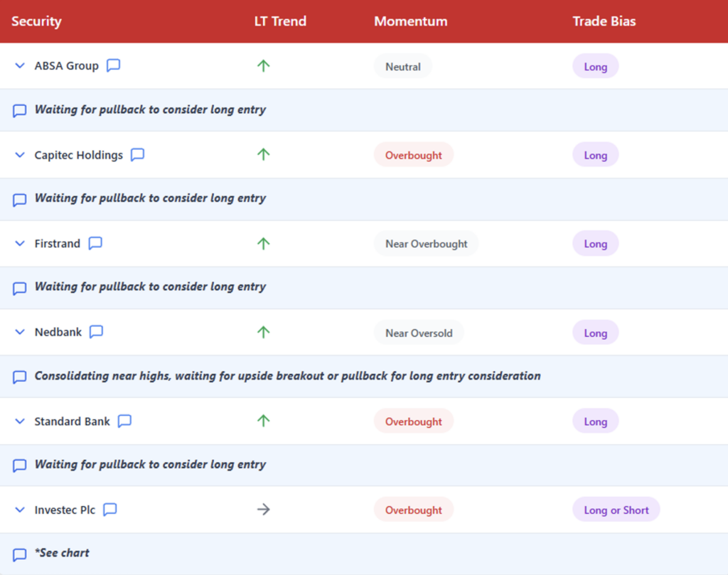Viewport: 728px width, 575px height.
Task: Click comment icon beside Capitec Holdings
Action: click(137, 155)
